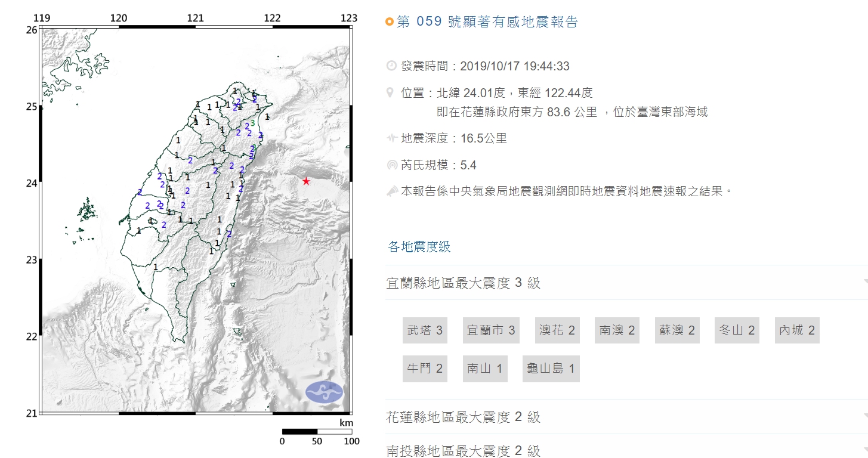The height and width of the screenshot is (458, 868).
Task: Select the 宜蘭市 3 station box
Action: [x=490, y=330]
